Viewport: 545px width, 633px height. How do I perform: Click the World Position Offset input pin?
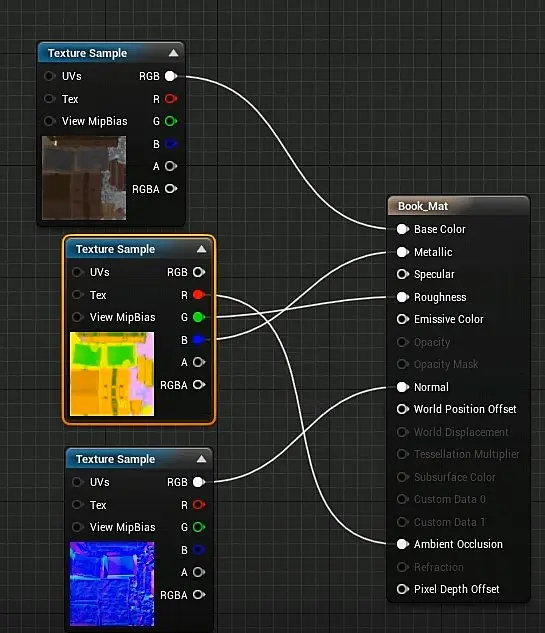point(402,409)
